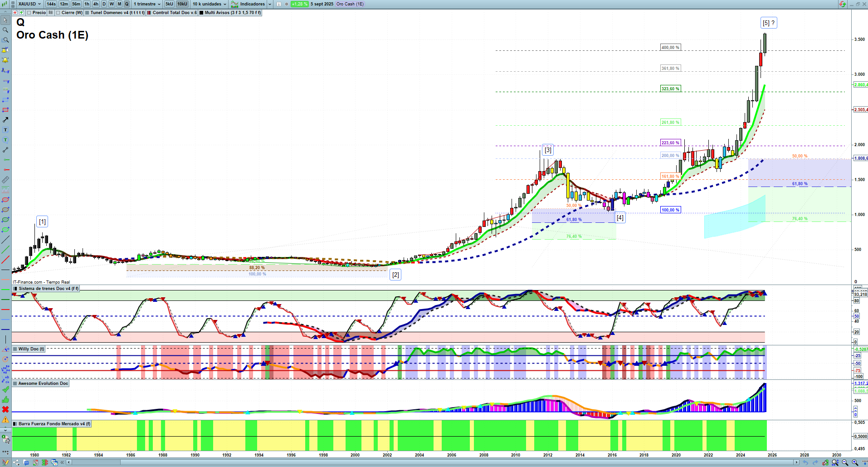Expand the 1 trimestre timeframe dropdown

147,4
